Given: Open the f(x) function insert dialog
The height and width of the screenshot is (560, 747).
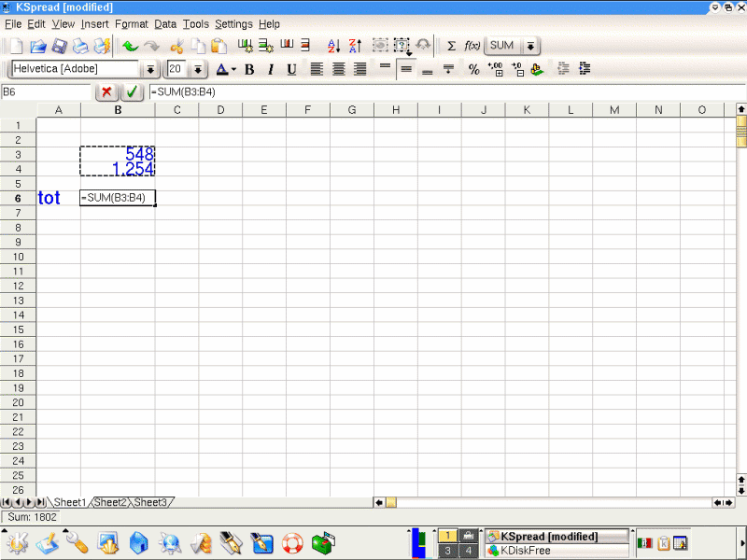Looking at the screenshot, I should pos(472,46).
